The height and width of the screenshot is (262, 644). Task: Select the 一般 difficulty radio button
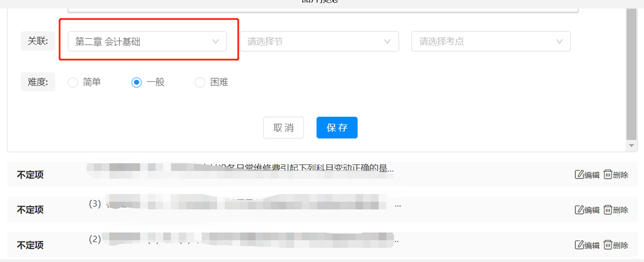136,82
